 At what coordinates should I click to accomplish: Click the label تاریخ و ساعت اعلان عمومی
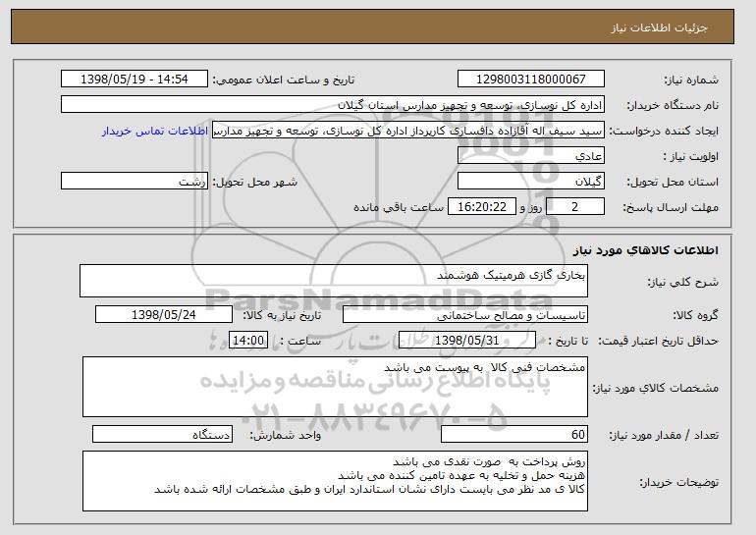[284, 80]
